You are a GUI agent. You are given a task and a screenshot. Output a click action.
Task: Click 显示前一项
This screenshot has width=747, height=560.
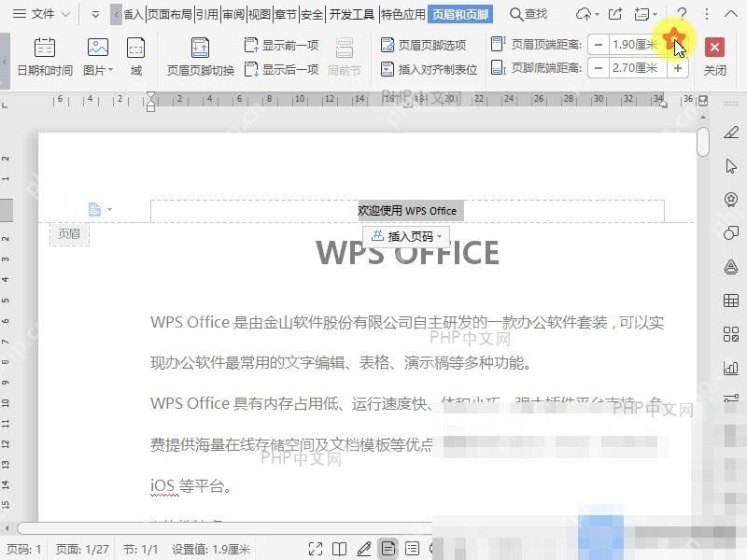coord(281,45)
